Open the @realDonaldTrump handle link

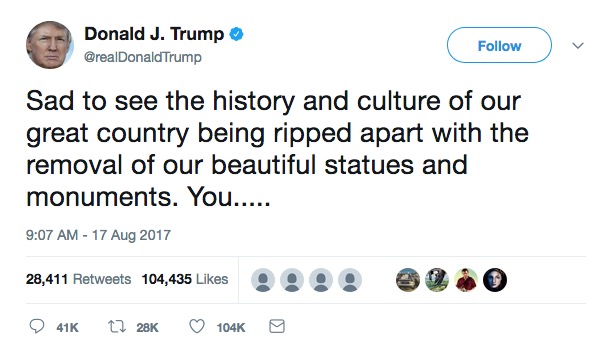(143, 57)
